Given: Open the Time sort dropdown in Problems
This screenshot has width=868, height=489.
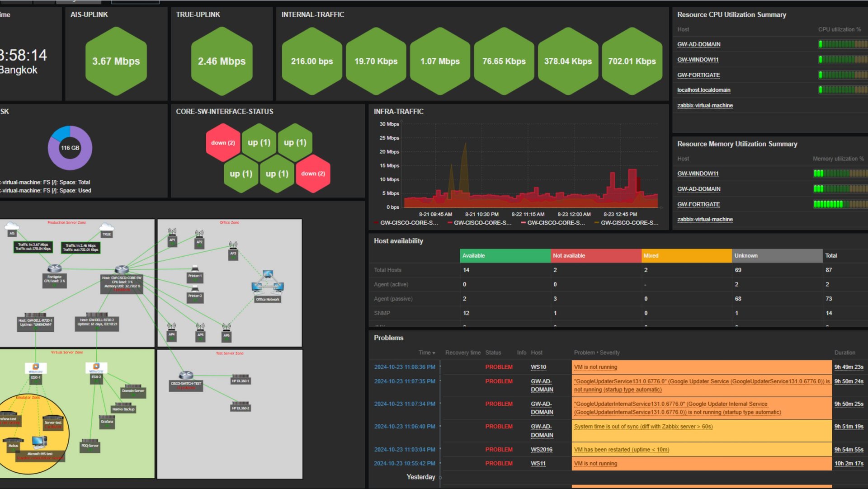Looking at the screenshot, I should tap(427, 353).
